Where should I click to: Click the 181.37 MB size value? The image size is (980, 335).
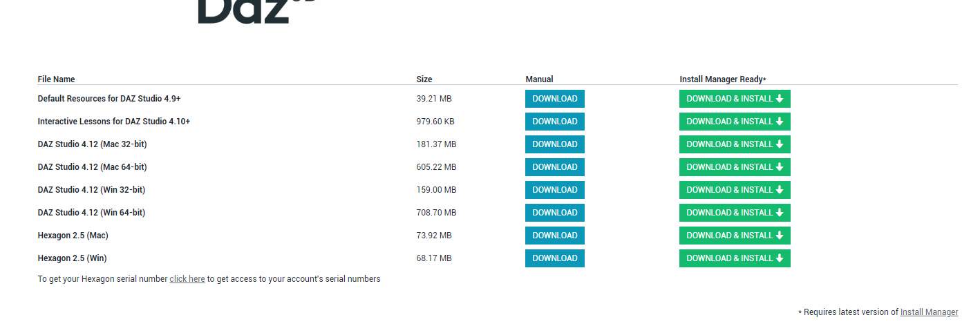point(437,144)
